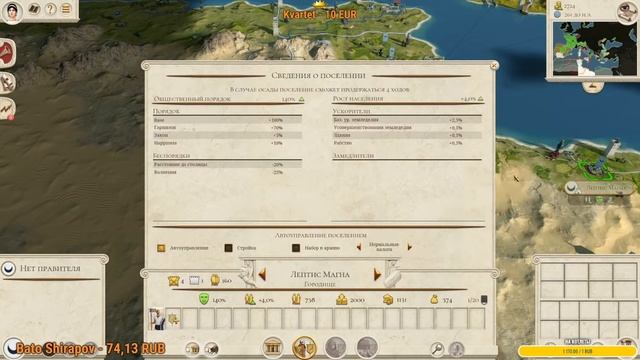Click the greyed figure button beside magnifier

pos(456,349)
